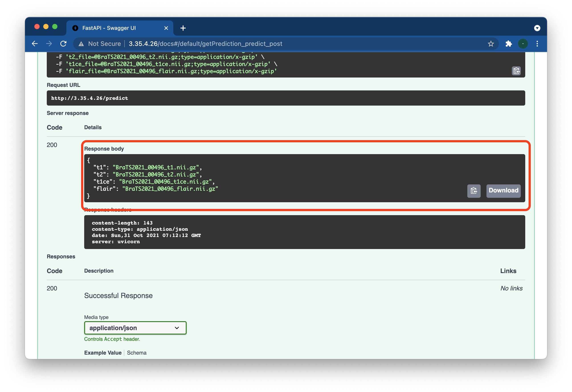Image resolution: width=572 pixels, height=392 pixels.
Task: Click the Not Secure warning icon
Action: 81,44
